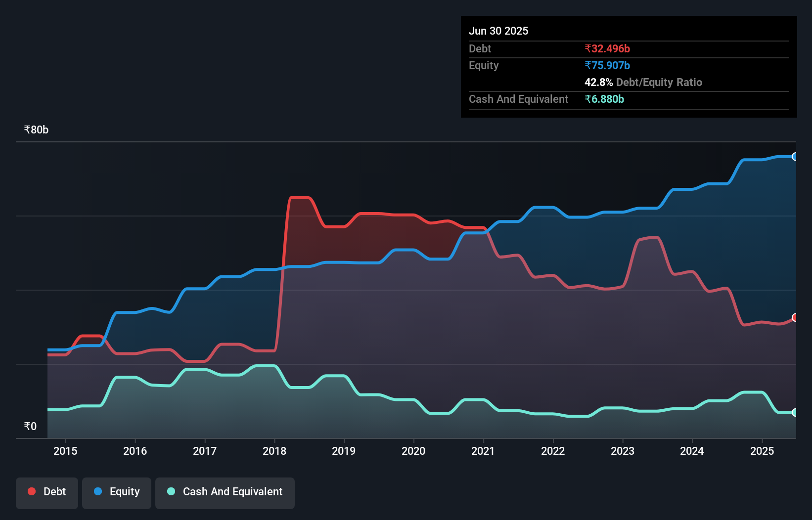Screen dimensions: 812x520
Task: Click the blue Equity legend dot
Action: pos(98,491)
